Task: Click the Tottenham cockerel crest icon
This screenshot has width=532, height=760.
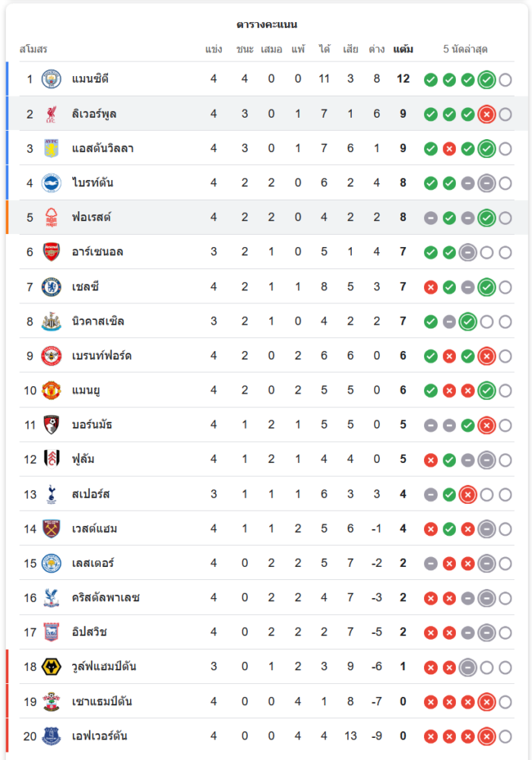Action: (x=51, y=494)
